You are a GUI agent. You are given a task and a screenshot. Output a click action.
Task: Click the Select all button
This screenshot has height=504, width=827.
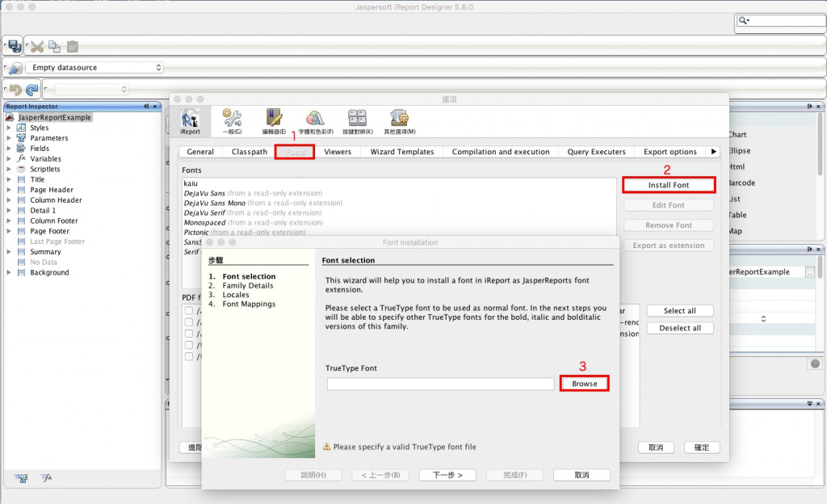[x=680, y=311]
